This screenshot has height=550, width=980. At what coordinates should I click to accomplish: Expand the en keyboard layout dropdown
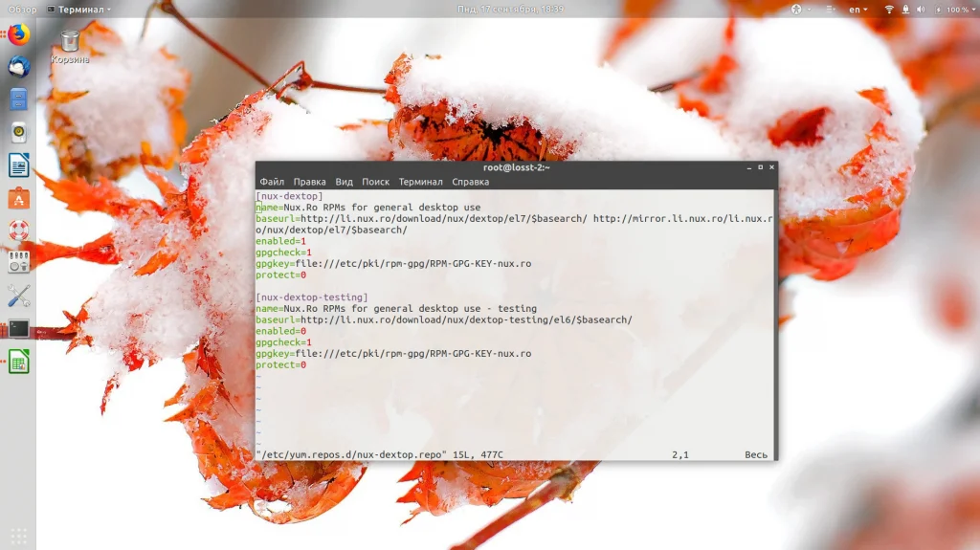(858, 10)
